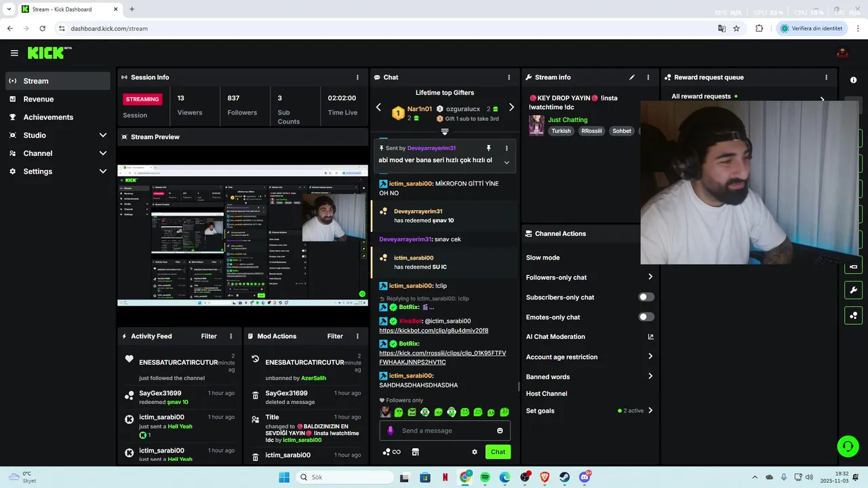Open AI Chat Moderation stats icon
Viewport: 868px width, 488px height.
[650, 337]
